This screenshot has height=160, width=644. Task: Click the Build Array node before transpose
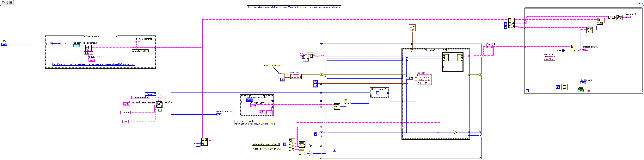(611, 17)
